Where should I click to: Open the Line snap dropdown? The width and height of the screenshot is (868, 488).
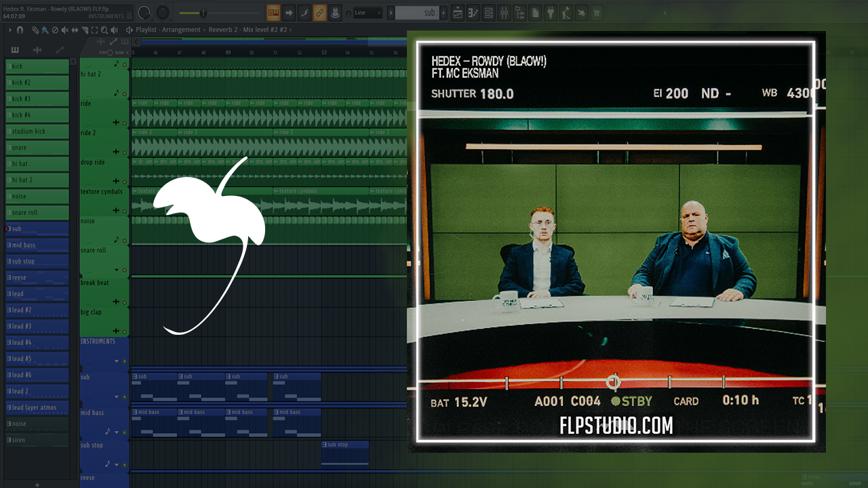click(368, 13)
